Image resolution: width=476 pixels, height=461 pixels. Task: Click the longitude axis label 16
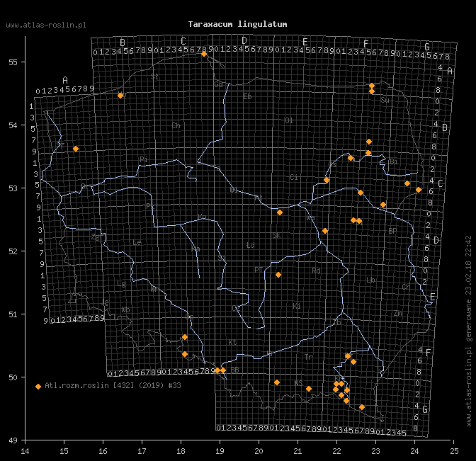coord(103,451)
